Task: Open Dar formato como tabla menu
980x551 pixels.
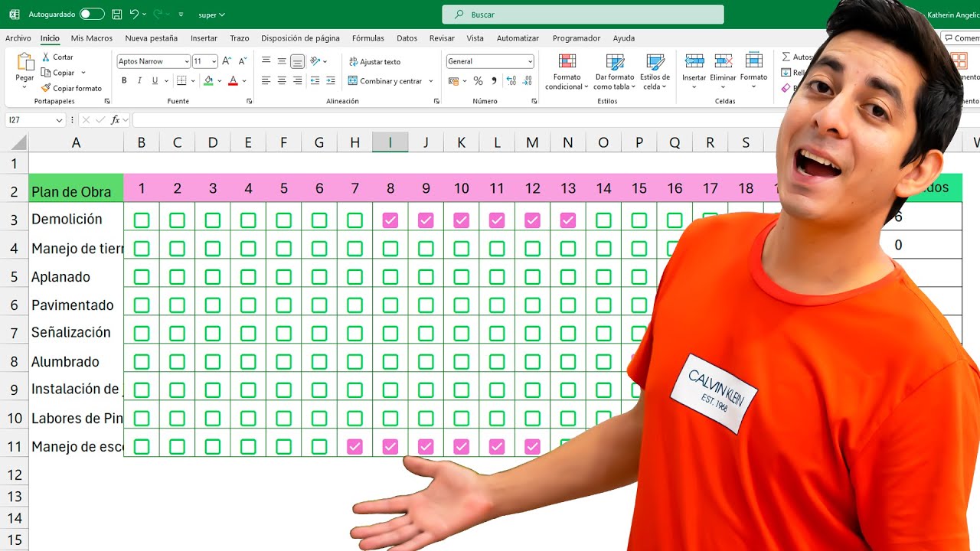Action: coord(615,72)
